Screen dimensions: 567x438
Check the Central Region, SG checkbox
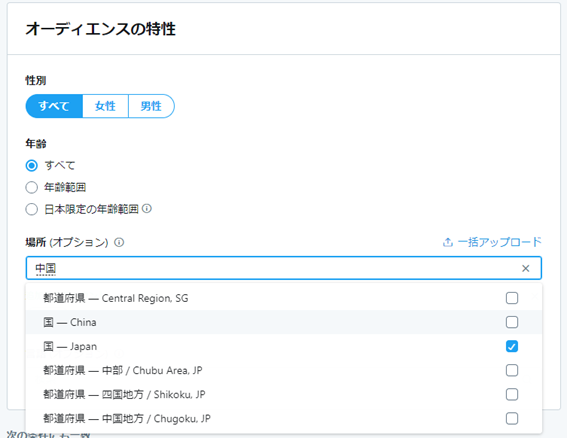[512, 298]
